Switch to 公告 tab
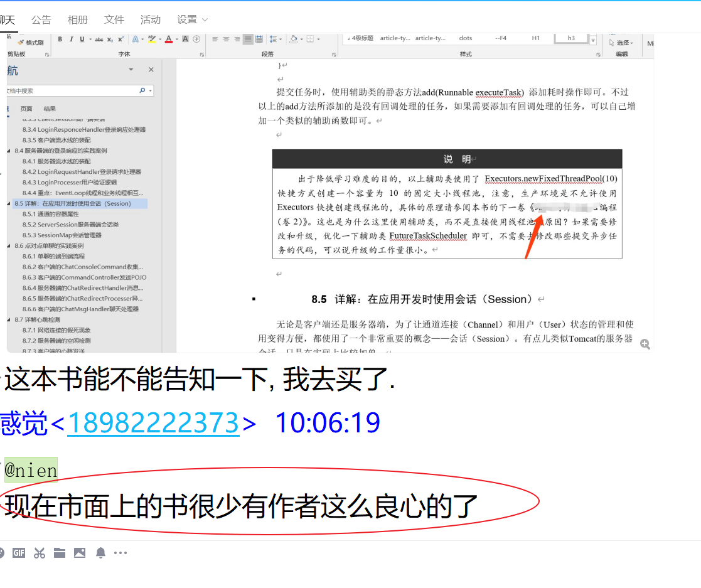701x588 pixels. [x=41, y=19]
